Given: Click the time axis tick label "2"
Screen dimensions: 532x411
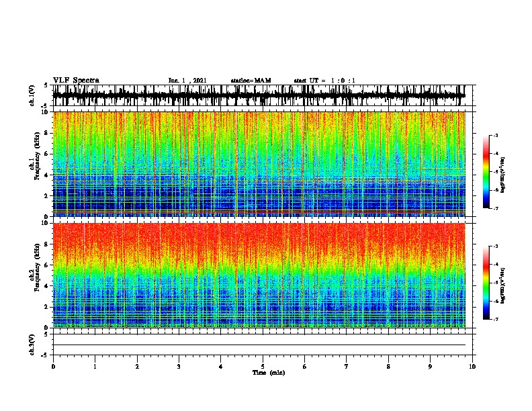Looking at the screenshot, I should 137,367.
